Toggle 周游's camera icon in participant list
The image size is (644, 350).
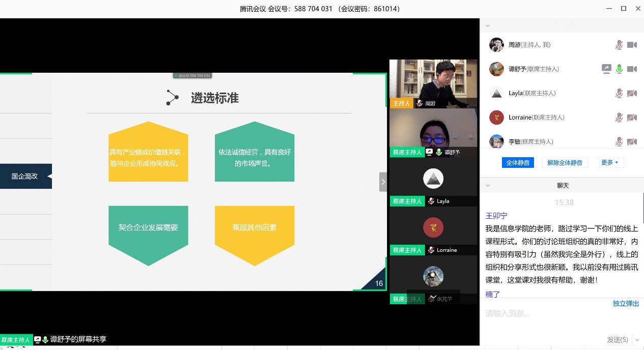pos(632,45)
